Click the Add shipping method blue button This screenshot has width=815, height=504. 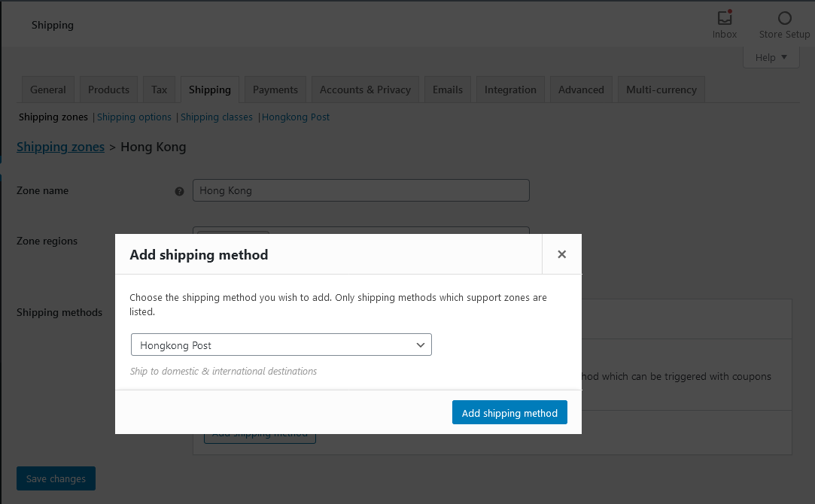(x=509, y=413)
